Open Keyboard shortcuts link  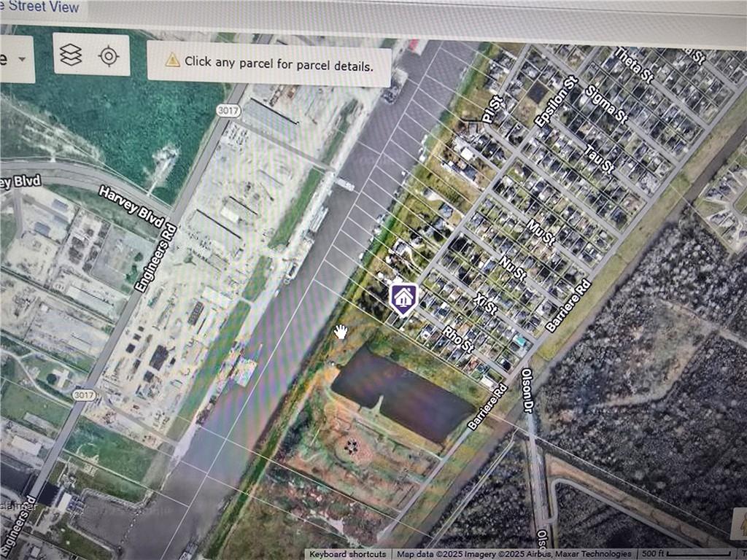pyautogui.click(x=347, y=554)
